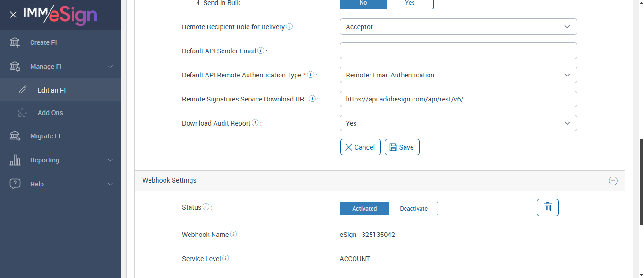Open Remote Recipient Role for Delivery dropdown
This screenshot has height=278, width=644.
[458, 27]
